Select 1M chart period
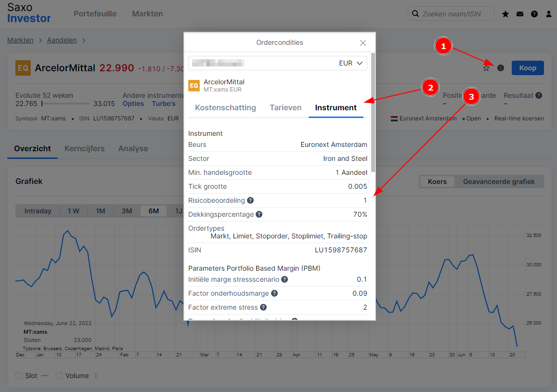 coord(101,211)
